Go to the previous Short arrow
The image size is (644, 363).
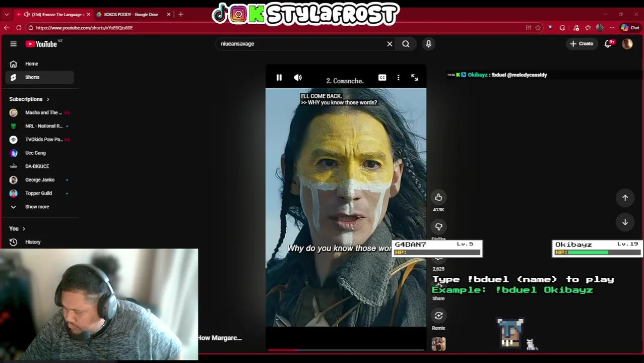625,198
